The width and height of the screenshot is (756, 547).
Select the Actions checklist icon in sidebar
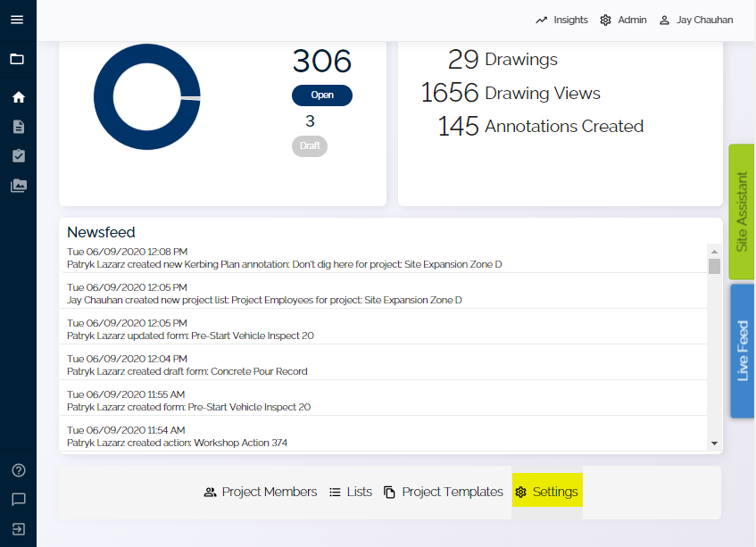18,155
